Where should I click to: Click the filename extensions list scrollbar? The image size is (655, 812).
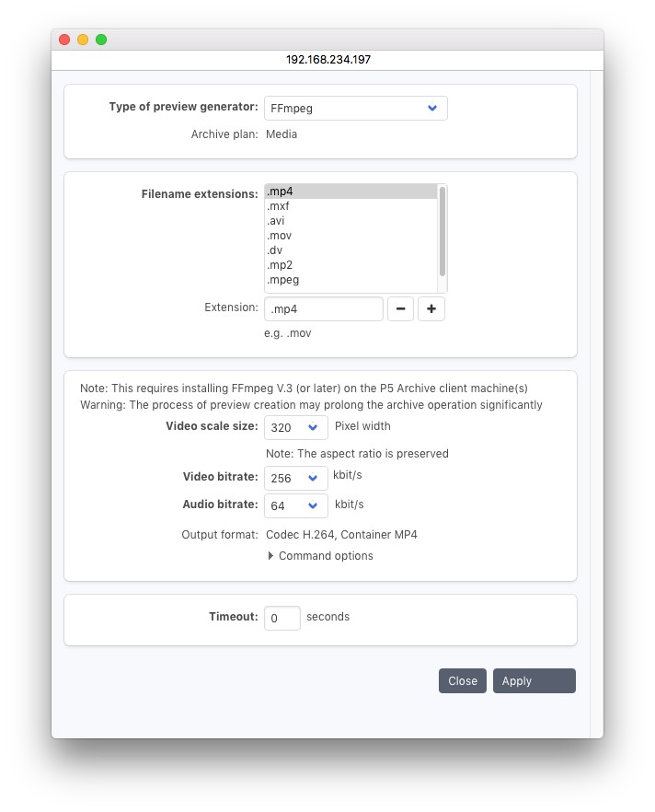[442, 230]
